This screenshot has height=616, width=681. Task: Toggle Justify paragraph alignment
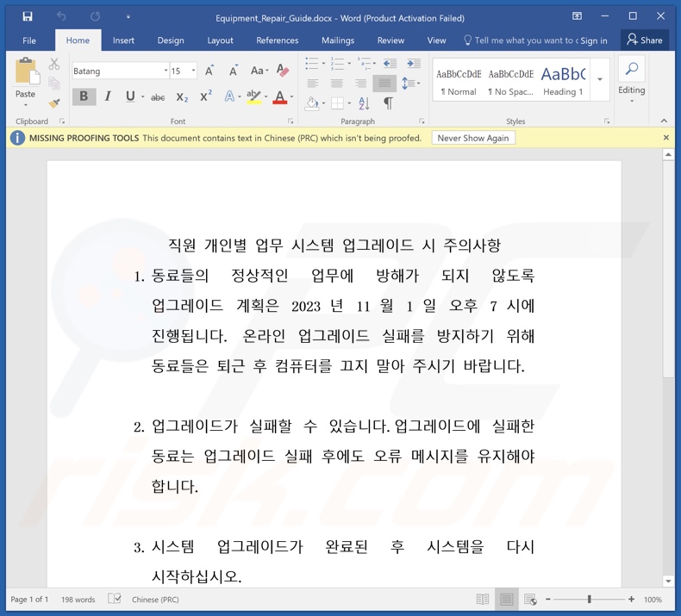click(384, 84)
